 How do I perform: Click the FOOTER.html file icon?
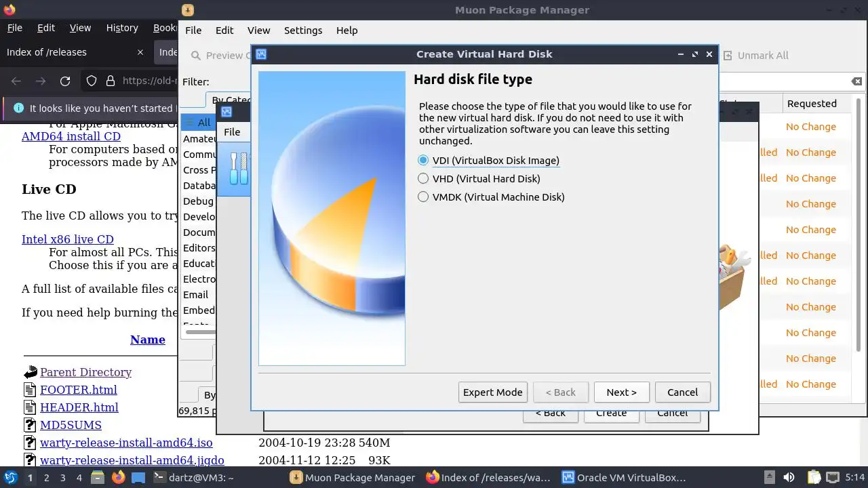click(x=30, y=390)
